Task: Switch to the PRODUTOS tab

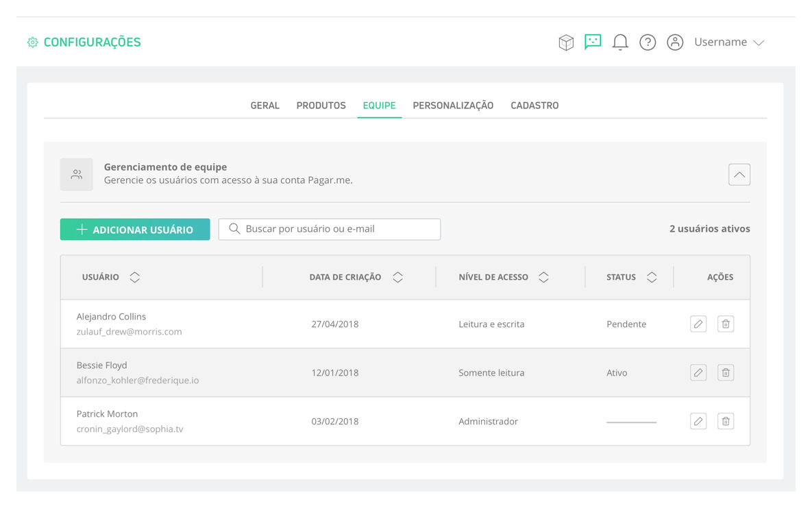Action: (x=321, y=105)
